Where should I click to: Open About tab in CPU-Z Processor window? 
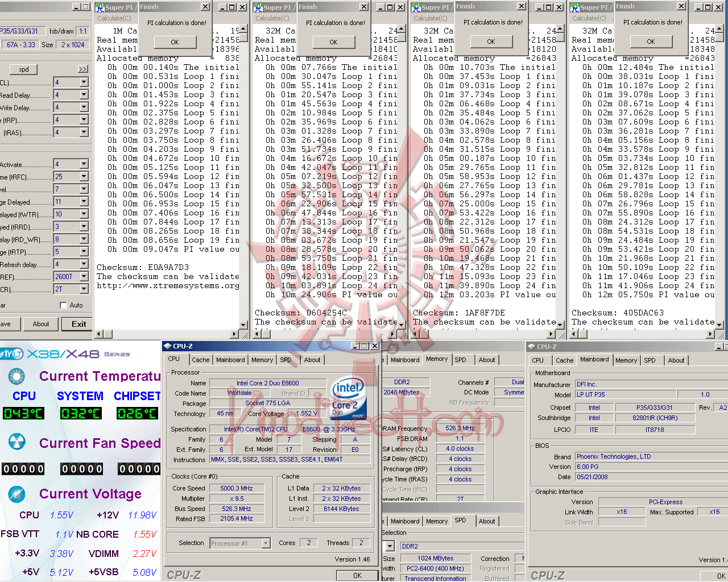pyautogui.click(x=312, y=360)
